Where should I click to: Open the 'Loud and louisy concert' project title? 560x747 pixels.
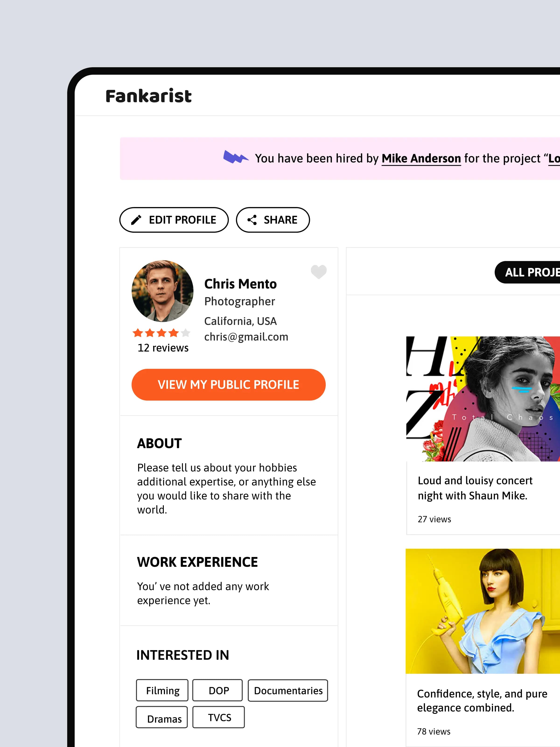point(475,488)
